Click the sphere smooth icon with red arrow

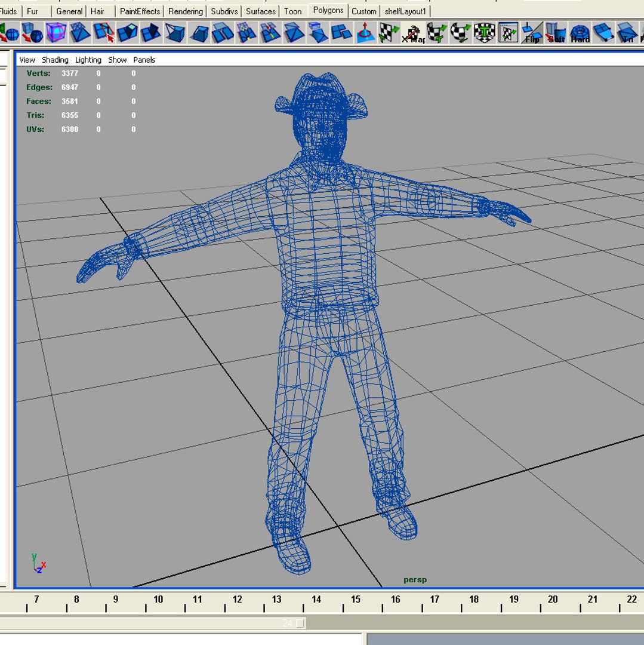(x=9, y=33)
